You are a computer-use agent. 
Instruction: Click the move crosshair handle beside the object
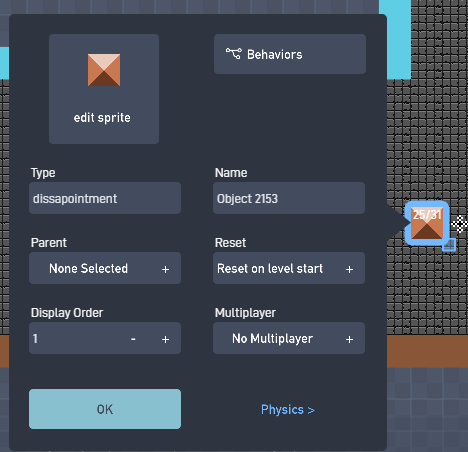pos(460,224)
